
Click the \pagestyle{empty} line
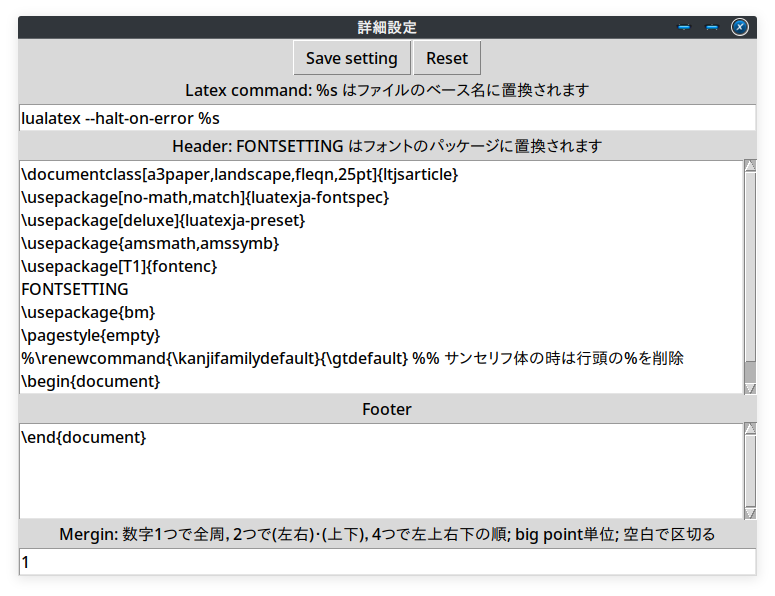click(90, 335)
